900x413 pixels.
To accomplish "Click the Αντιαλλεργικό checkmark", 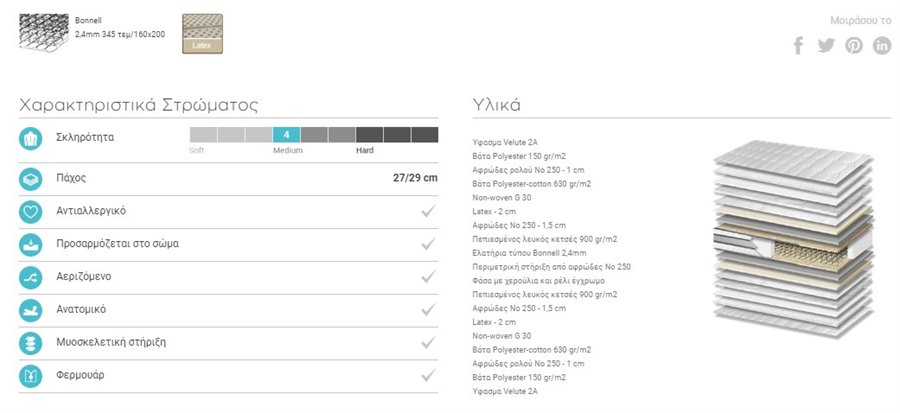I will [x=428, y=212].
